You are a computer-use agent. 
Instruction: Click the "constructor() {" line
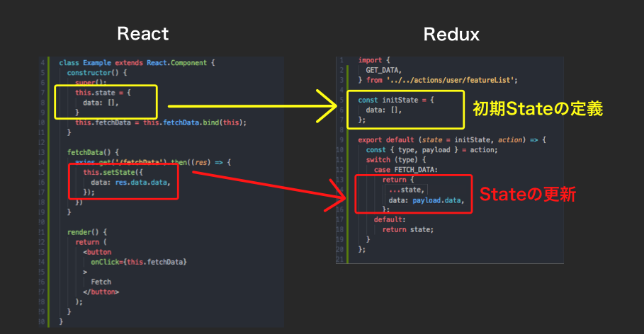[97, 73]
